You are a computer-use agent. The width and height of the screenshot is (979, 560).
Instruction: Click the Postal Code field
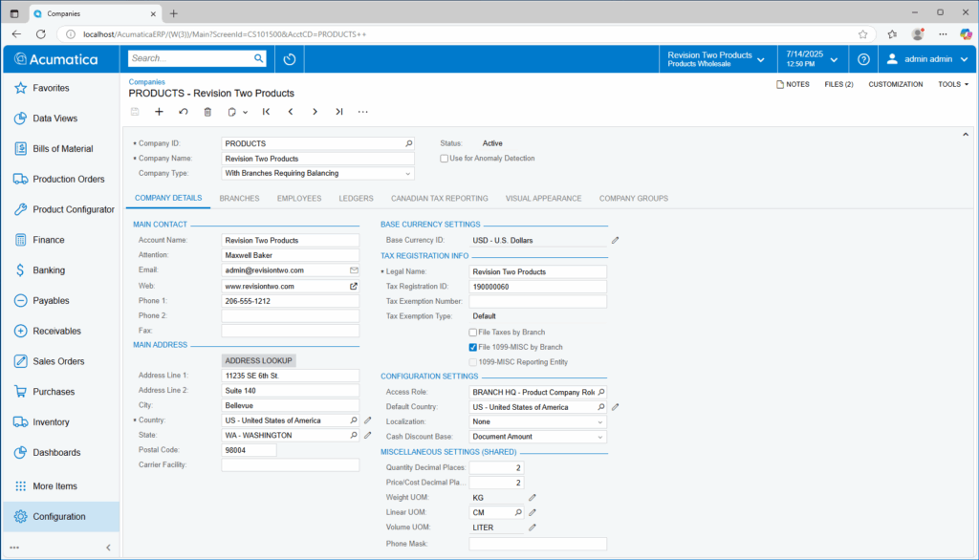(x=250, y=450)
